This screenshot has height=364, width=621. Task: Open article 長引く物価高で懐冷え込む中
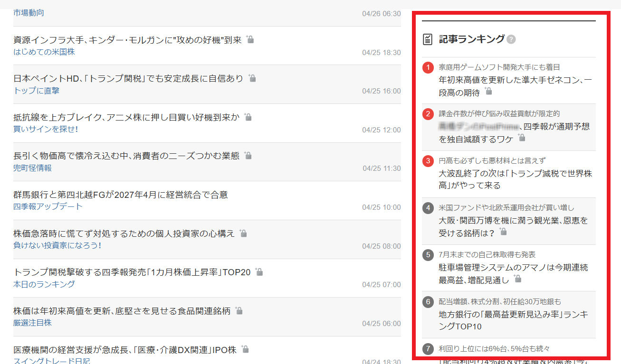click(126, 156)
